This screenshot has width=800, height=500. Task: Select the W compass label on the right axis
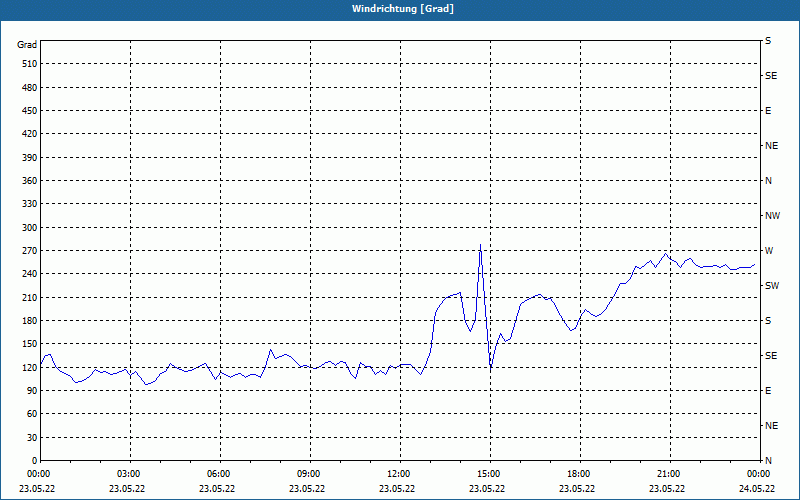769,251
